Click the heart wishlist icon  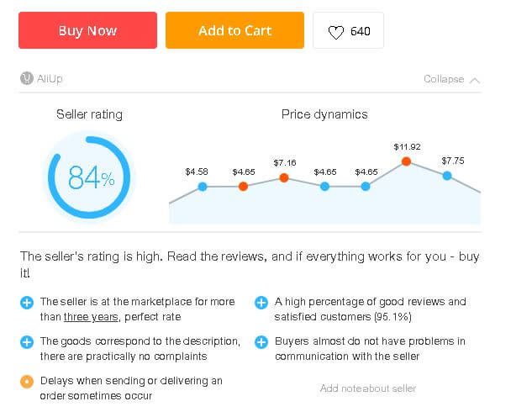(335, 32)
